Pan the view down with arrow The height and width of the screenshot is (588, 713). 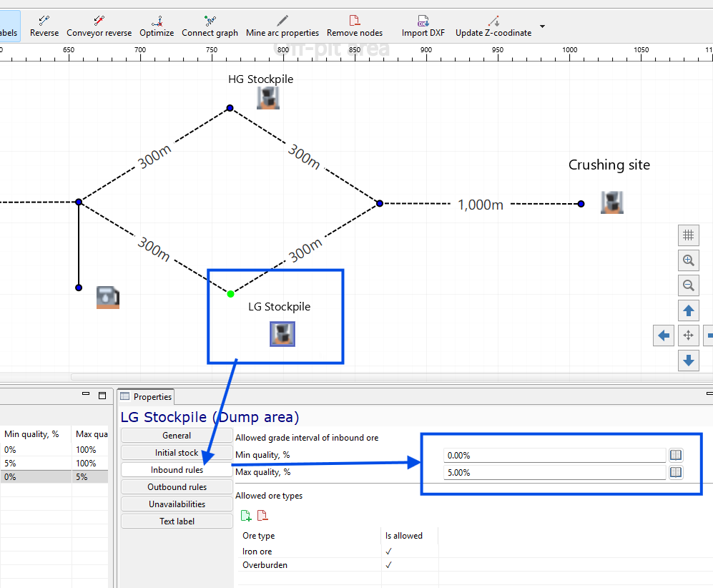689,361
